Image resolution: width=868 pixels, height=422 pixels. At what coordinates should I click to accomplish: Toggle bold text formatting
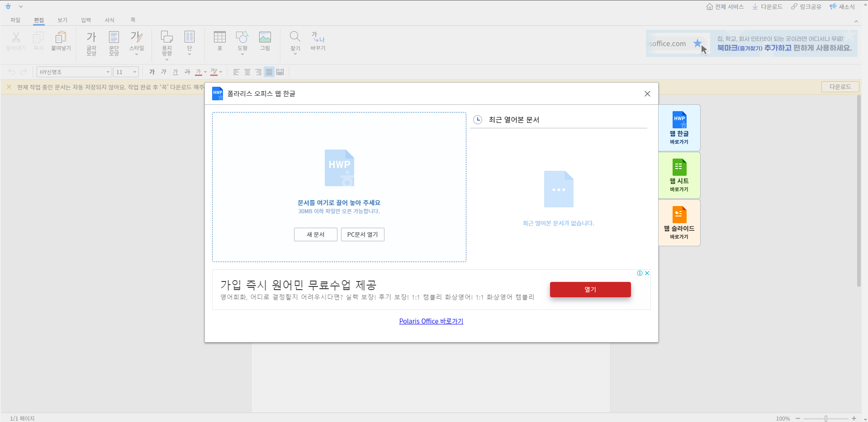[x=152, y=72]
